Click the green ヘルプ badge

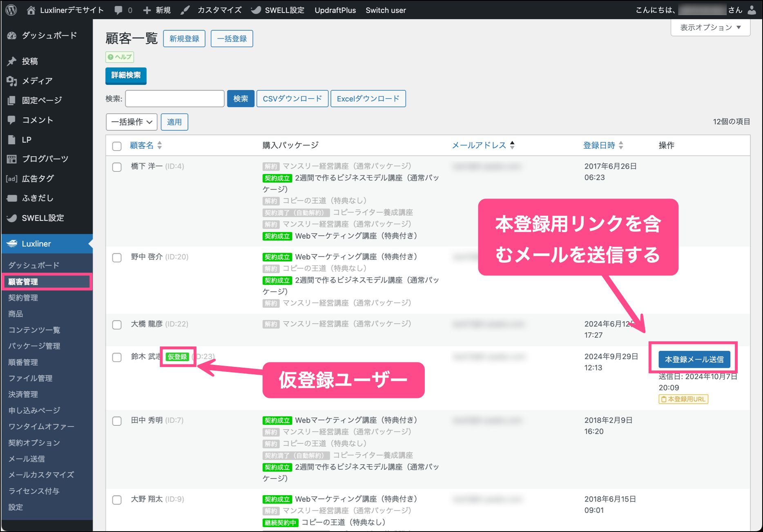pyautogui.click(x=120, y=57)
